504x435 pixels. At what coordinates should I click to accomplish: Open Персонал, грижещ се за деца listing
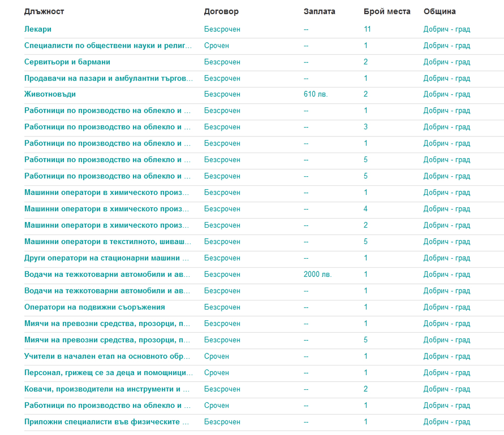coord(108,373)
